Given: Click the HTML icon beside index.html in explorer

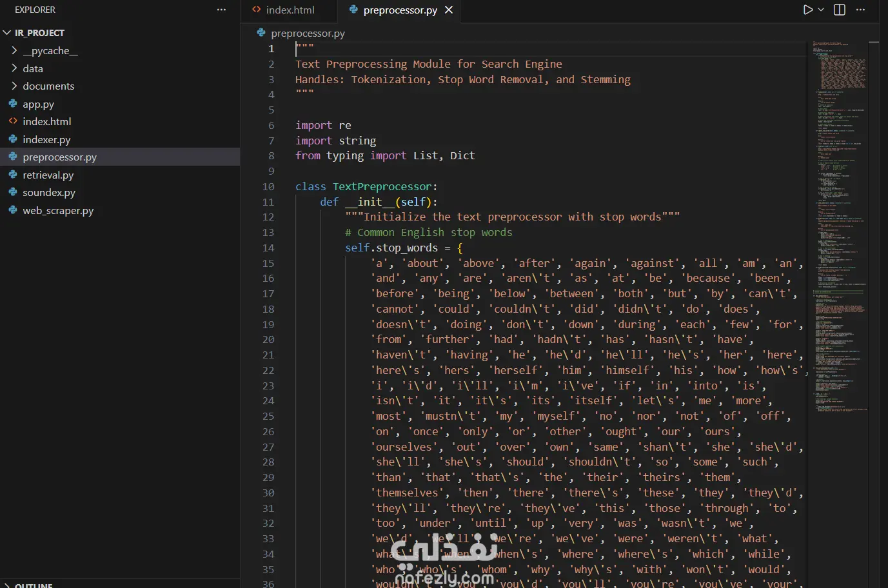Looking at the screenshot, I should pos(13,121).
